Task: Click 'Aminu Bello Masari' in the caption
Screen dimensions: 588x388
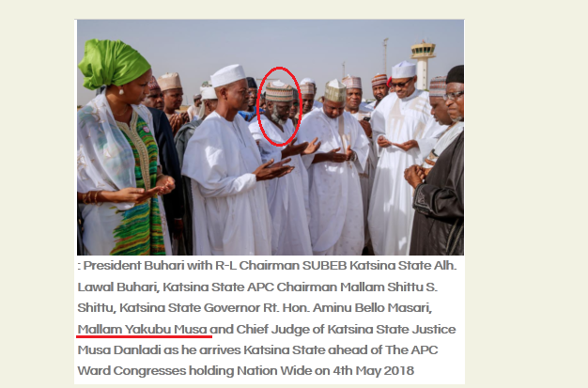Action: (372, 308)
